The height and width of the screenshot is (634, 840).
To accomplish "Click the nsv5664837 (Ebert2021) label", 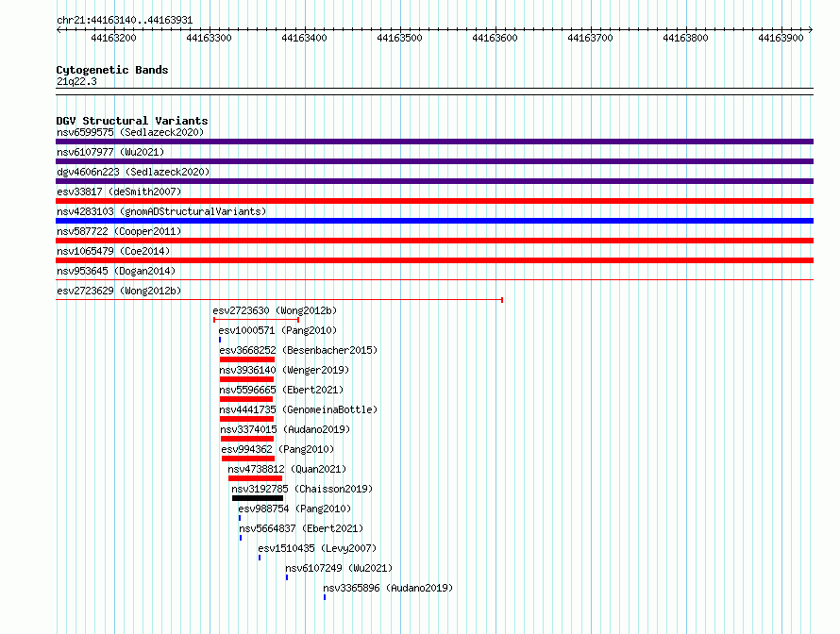I will pyautogui.click(x=301, y=528).
